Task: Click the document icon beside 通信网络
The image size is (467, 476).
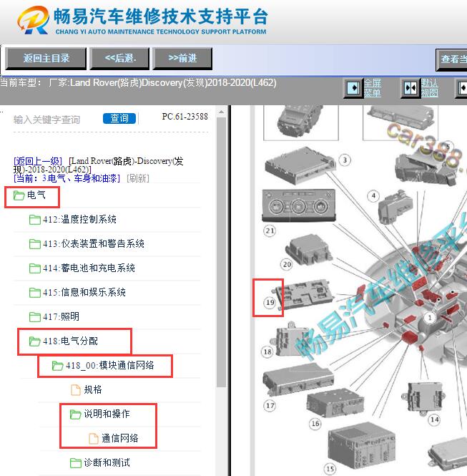Action: point(94,438)
